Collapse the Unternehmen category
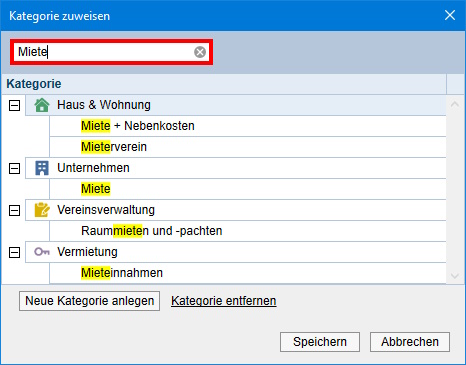 [x=14, y=168]
